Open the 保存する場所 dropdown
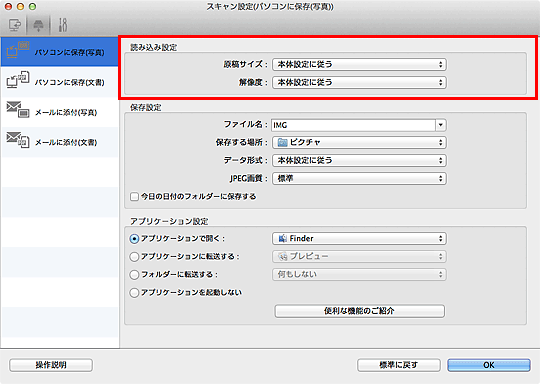This screenshot has width=540, height=384. 359,142
